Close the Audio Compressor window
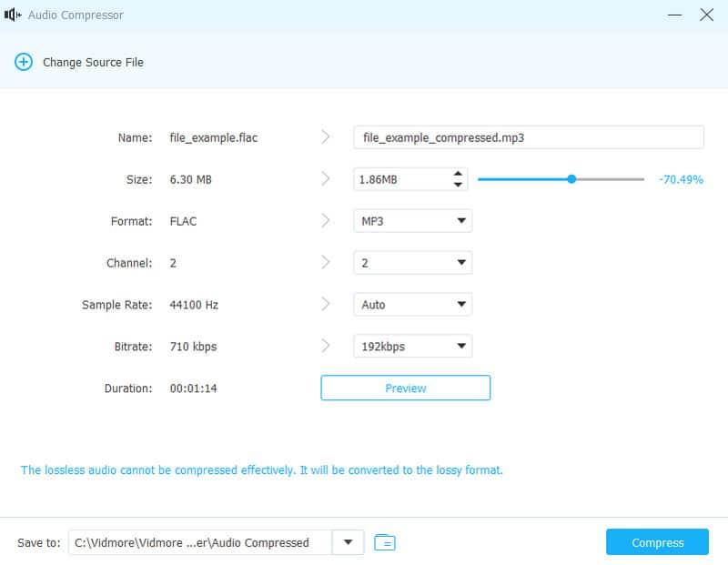Image resolution: width=728 pixels, height=565 pixels. pyautogui.click(x=706, y=15)
